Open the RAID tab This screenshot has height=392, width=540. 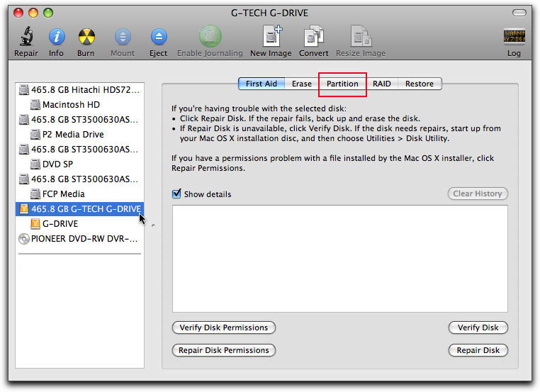pyautogui.click(x=381, y=84)
